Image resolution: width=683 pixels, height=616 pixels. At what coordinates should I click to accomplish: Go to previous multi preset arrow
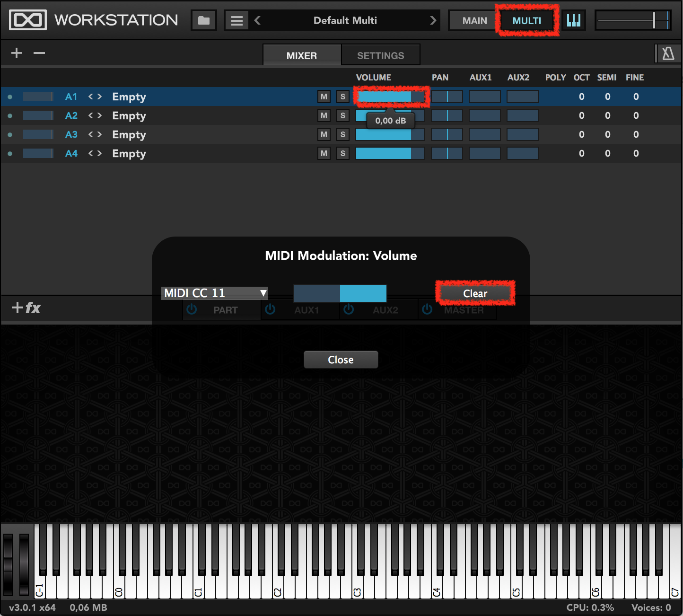click(x=257, y=20)
